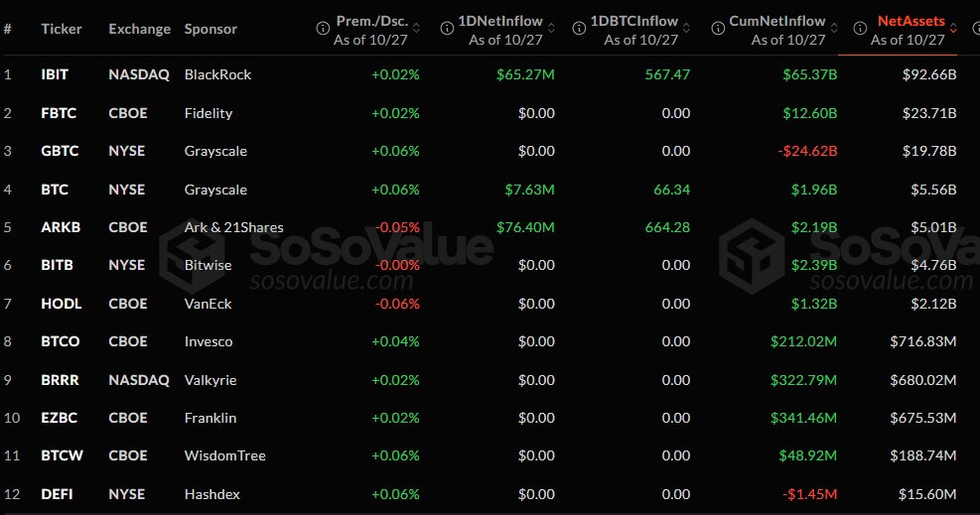Click info icon beside 1DBTCInflow header
This screenshot has width=980, height=515.
(578, 29)
